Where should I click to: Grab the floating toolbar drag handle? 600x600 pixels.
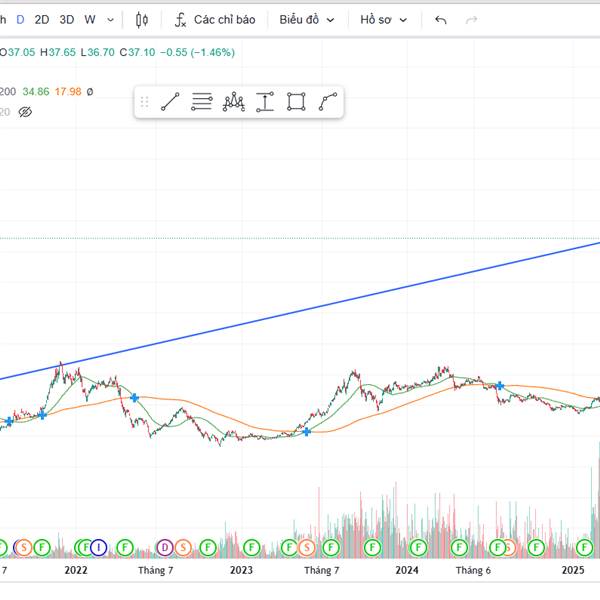coord(144,102)
